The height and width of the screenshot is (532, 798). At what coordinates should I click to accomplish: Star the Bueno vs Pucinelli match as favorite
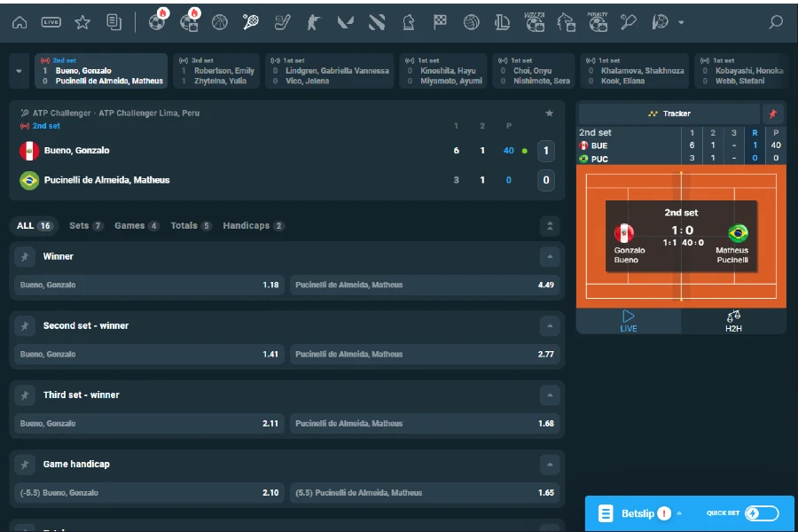[x=549, y=113]
